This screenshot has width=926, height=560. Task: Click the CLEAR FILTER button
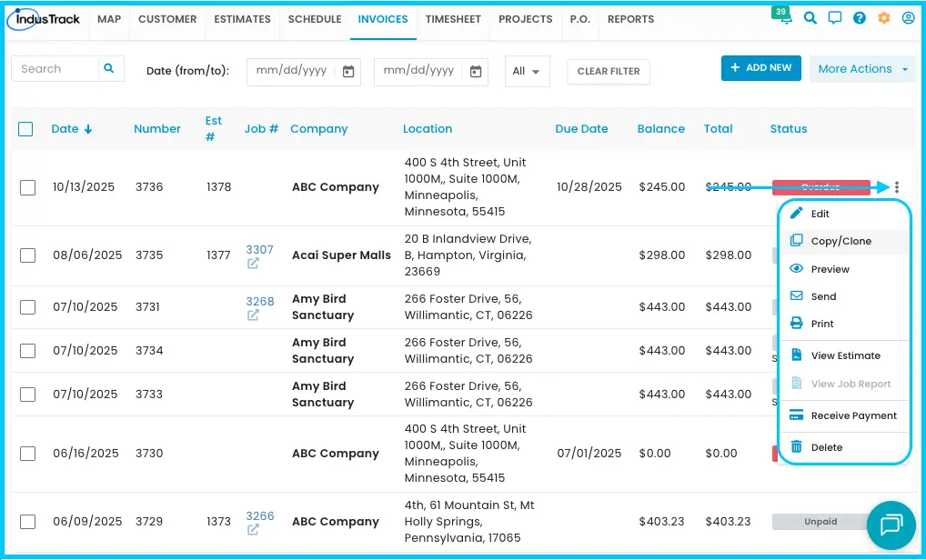click(x=609, y=72)
